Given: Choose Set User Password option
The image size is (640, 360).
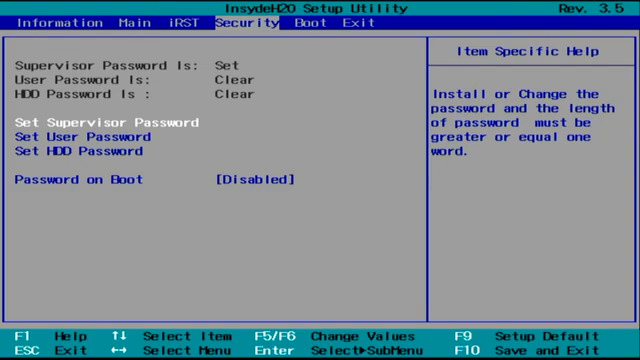Looking at the screenshot, I should click(x=83, y=137).
